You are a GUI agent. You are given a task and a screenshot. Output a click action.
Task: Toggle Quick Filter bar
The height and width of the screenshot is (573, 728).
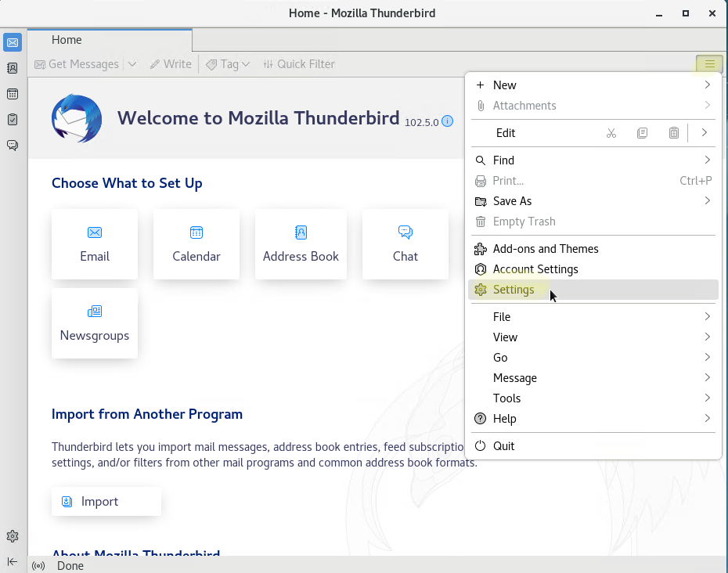coord(299,64)
